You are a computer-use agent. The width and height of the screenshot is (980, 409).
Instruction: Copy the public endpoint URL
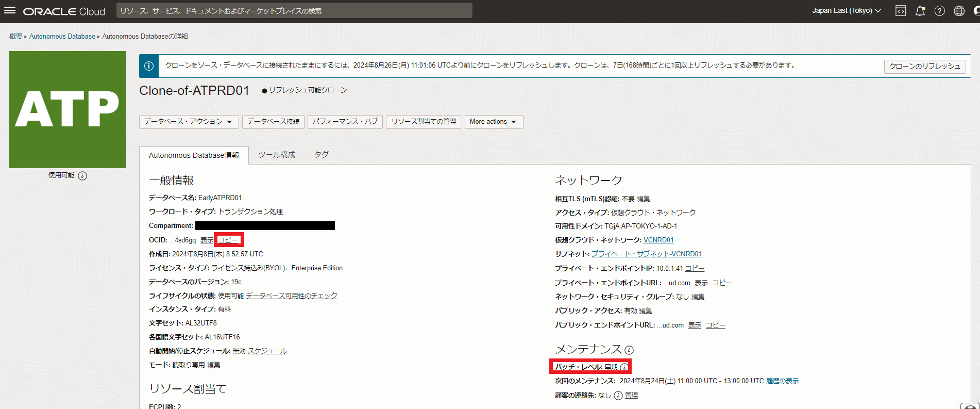(715, 325)
